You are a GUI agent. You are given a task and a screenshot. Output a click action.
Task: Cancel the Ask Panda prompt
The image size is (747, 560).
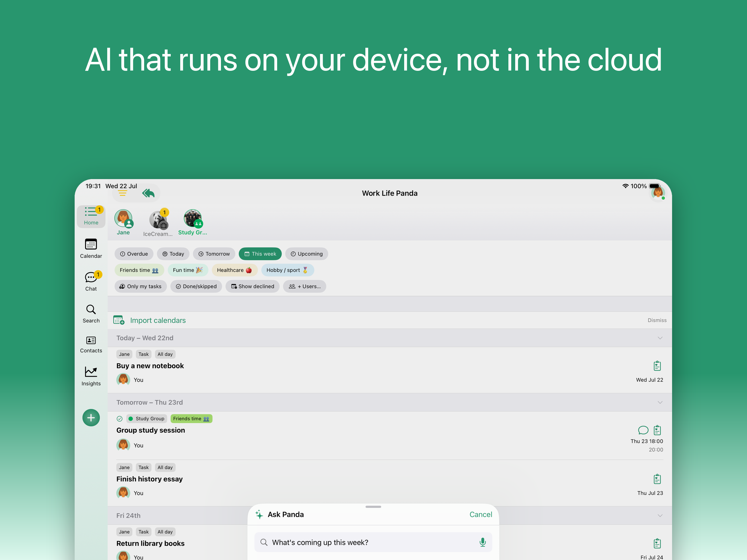pyautogui.click(x=480, y=514)
